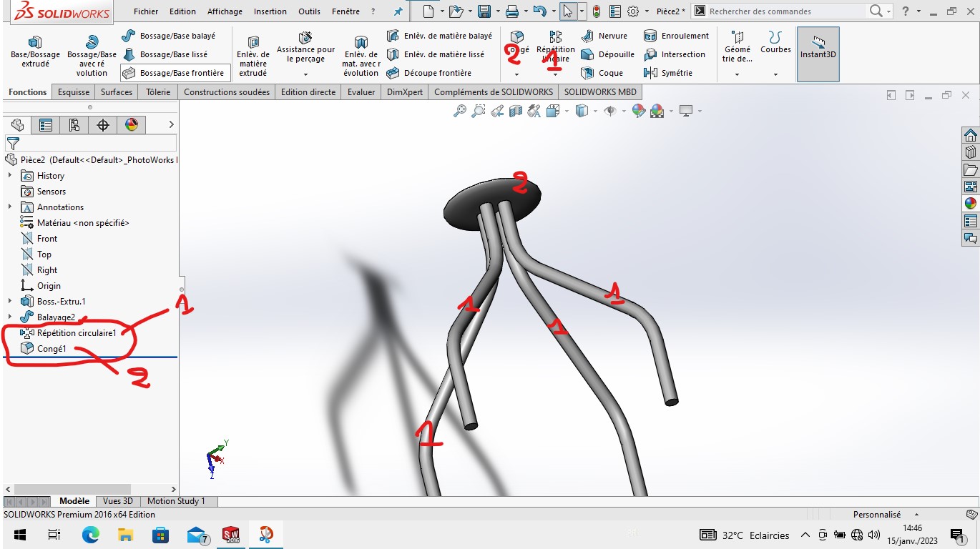Open Géométrie de référence tool
The image size is (980, 549).
pyautogui.click(x=738, y=47)
